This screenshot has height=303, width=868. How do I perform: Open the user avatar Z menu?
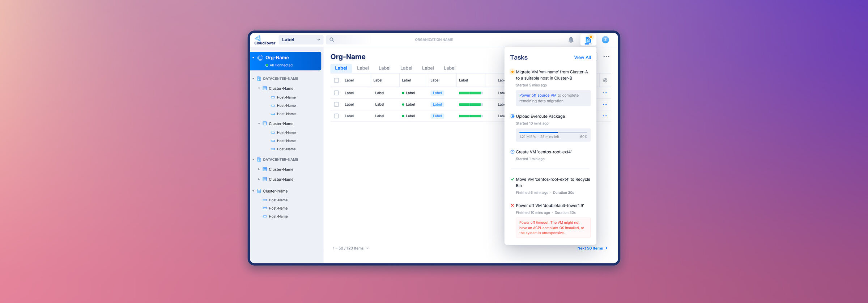pyautogui.click(x=605, y=40)
